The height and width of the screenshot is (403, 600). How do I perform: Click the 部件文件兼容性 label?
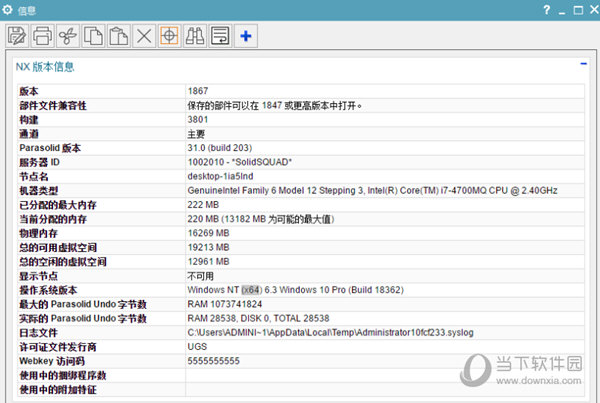coord(53,106)
